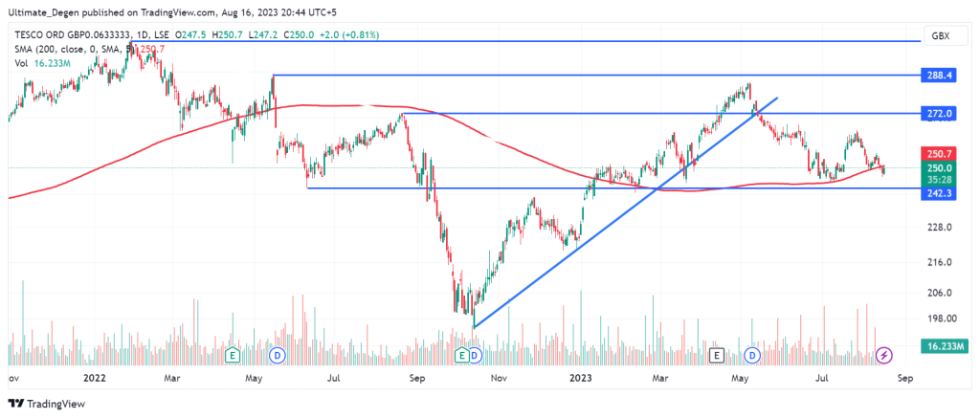Select the 288.4 price level label
Image resolution: width=980 pixels, height=418 pixels.
click(x=939, y=77)
